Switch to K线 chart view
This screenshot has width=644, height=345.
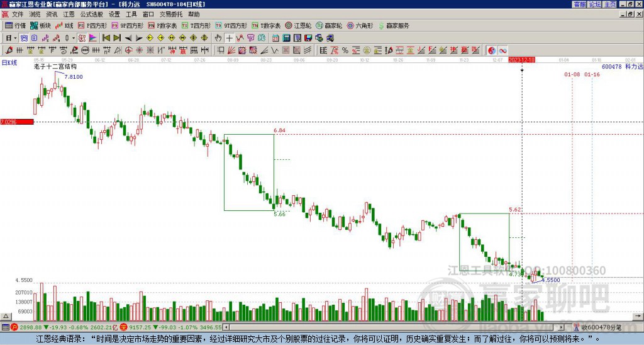click(x=64, y=25)
